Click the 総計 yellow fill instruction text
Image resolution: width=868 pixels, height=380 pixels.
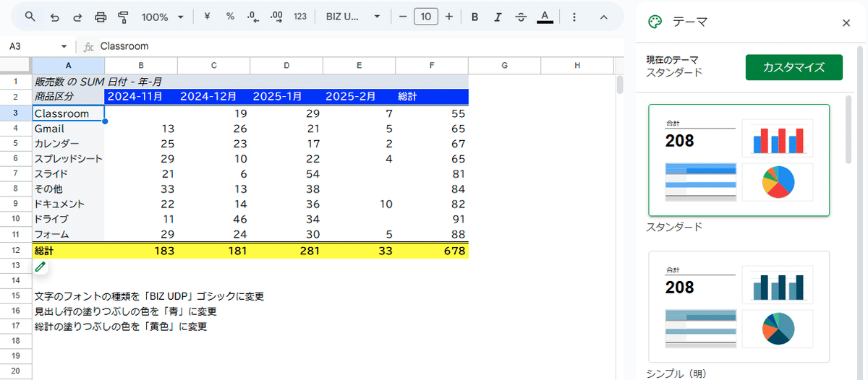[x=121, y=327]
